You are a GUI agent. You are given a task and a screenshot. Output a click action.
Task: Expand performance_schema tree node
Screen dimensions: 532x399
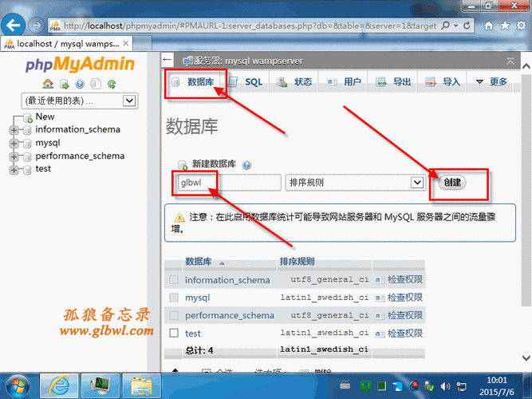point(14,156)
